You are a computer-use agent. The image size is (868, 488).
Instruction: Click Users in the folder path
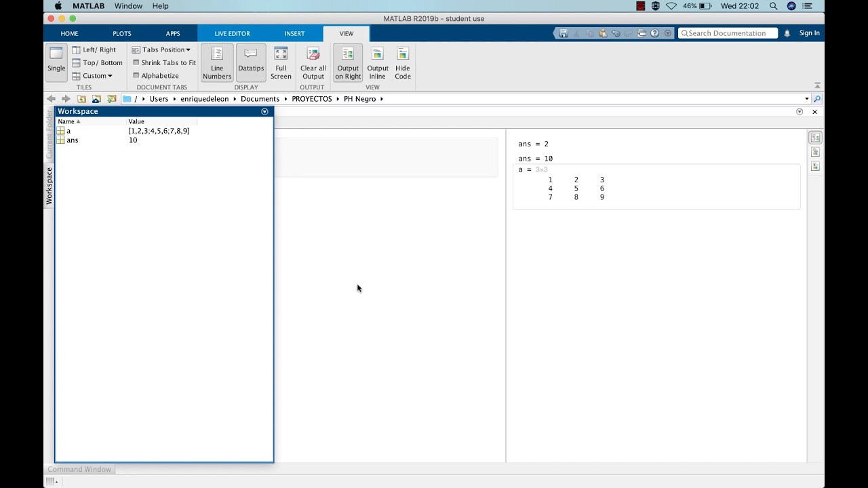(159, 99)
